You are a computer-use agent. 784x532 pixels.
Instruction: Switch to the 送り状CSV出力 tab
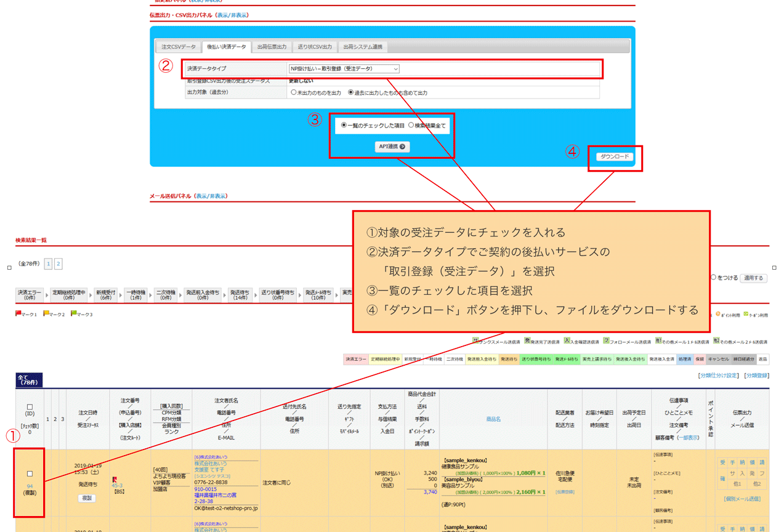[315, 47]
